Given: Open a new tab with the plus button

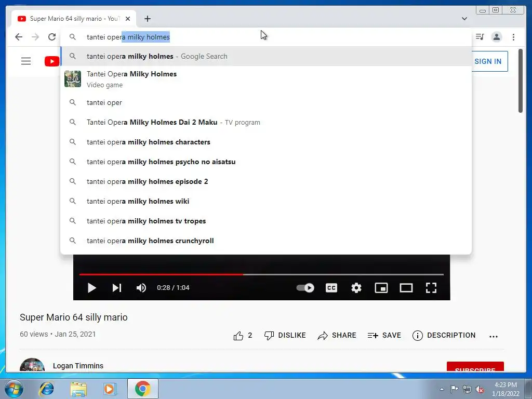Looking at the screenshot, I should (147, 19).
